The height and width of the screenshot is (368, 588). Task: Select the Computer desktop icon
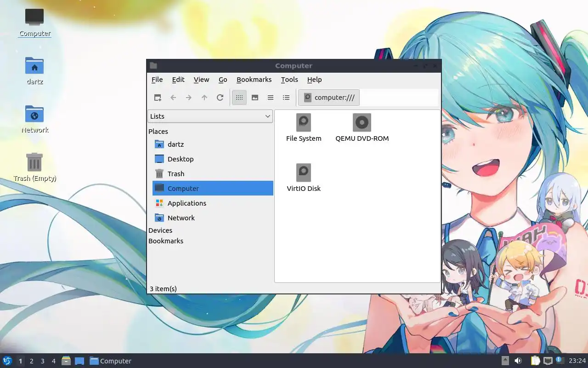(34, 23)
